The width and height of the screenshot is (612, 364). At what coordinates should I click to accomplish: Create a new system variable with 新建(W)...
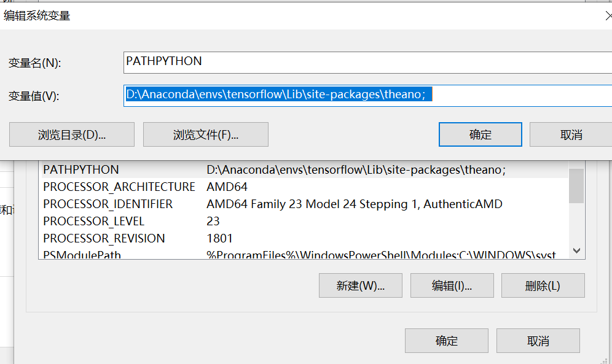(x=360, y=285)
